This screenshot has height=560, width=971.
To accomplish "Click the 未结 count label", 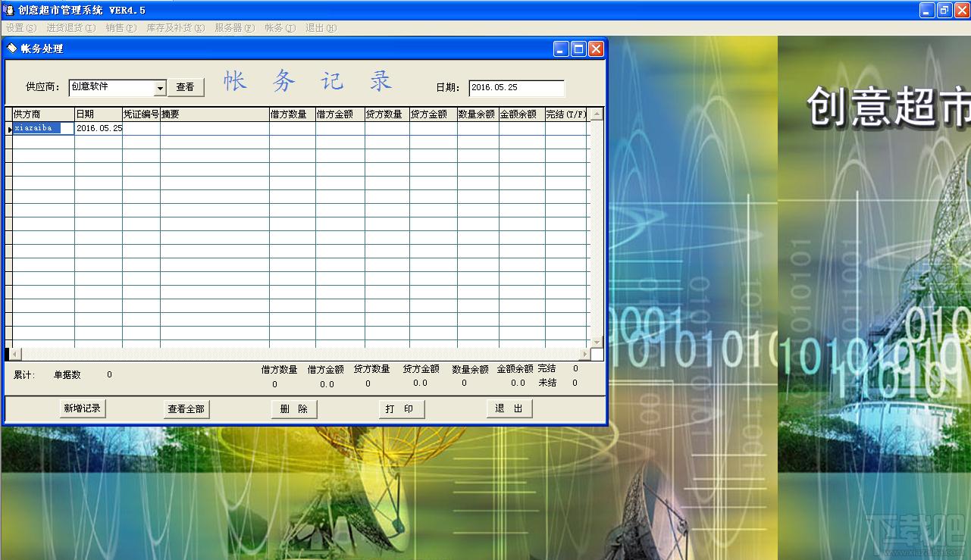I will pyautogui.click(x=547, y=383).
